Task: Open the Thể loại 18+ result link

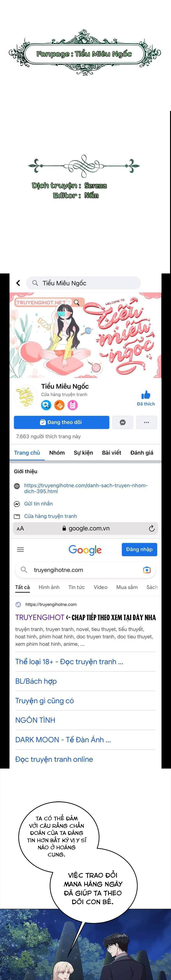Action: pyautogui.click(x=69, y=662)
